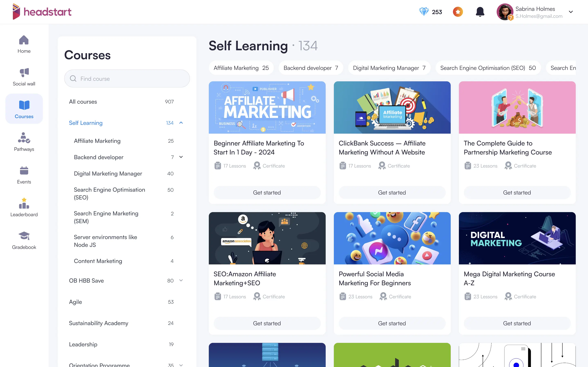
Task: Select Search Engine Optimisation (SEO) 50 chip
Action: click(x=488, y=68)
